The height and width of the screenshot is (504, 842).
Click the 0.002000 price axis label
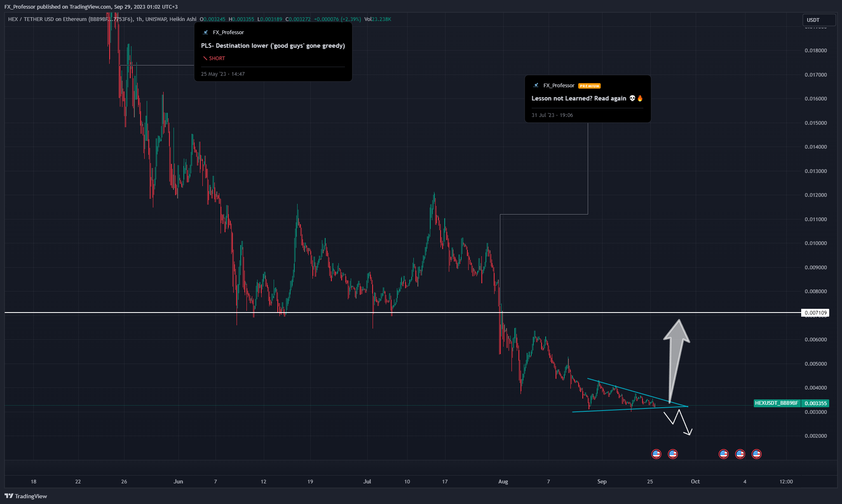click(x=816, y=436)
